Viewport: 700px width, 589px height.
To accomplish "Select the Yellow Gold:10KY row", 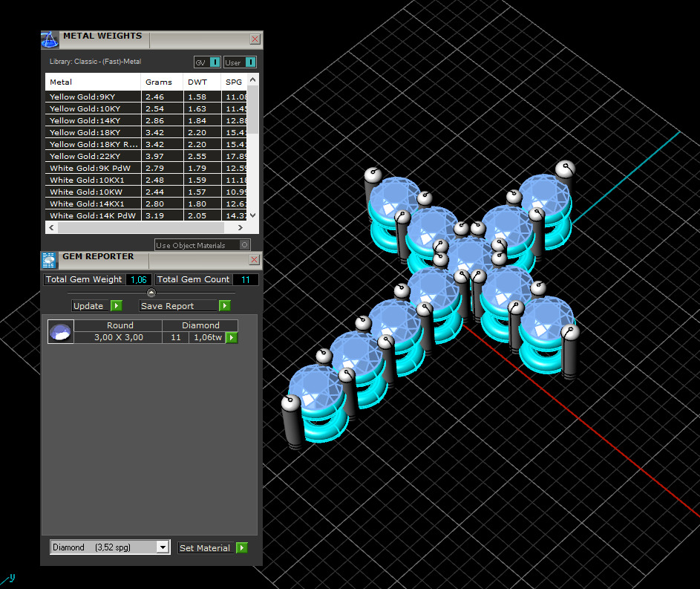I will coord(146,108).
